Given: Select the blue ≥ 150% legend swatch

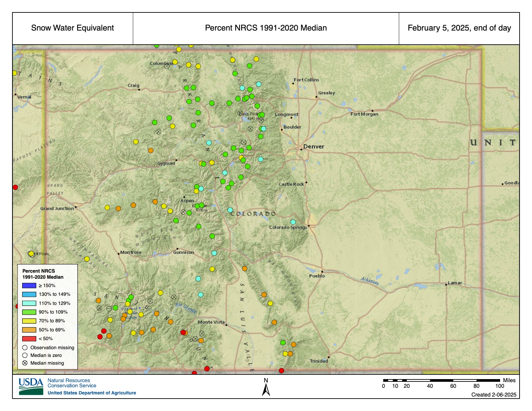Looking at the screenshot, I should [x=29, y=285].
